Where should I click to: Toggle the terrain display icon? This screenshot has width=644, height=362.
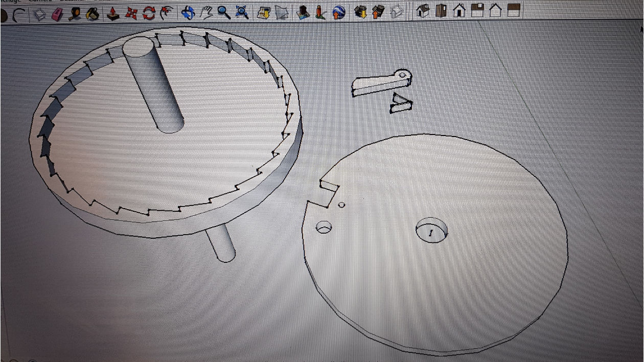[281, 12]
